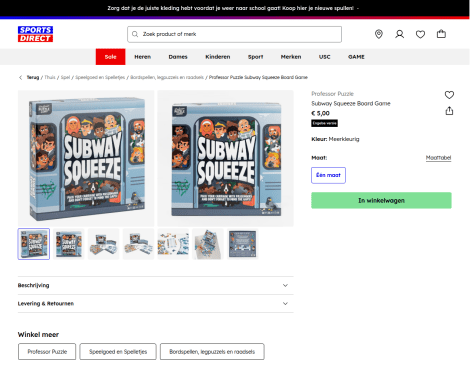Go to 'Bordspellen, legpuzzels en raadsels' breadcrumb
The height and width of the screenshot is (380, 475).
tap(167, 77)
